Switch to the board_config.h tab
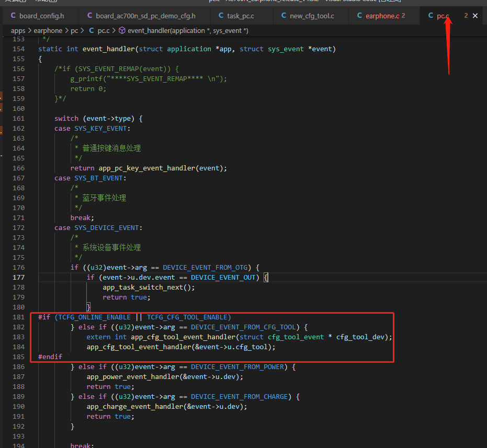This screenshot has height=448, width=487. 42,16
